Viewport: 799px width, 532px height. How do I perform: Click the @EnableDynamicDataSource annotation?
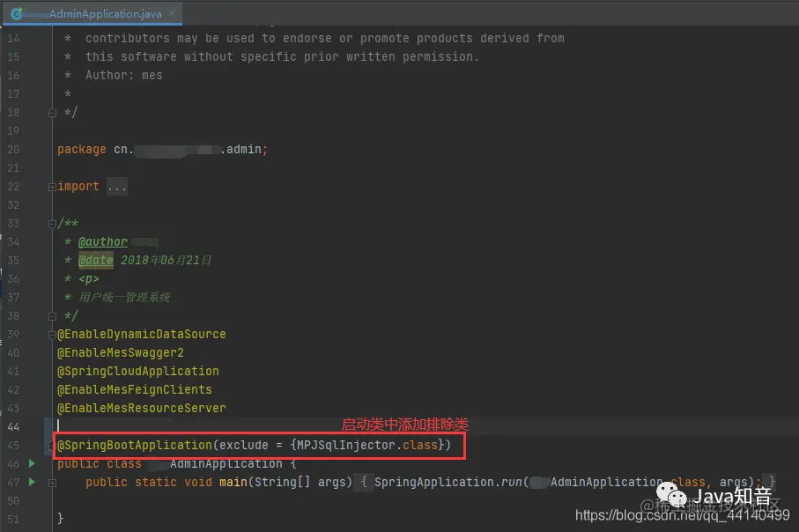click(141, 335)
